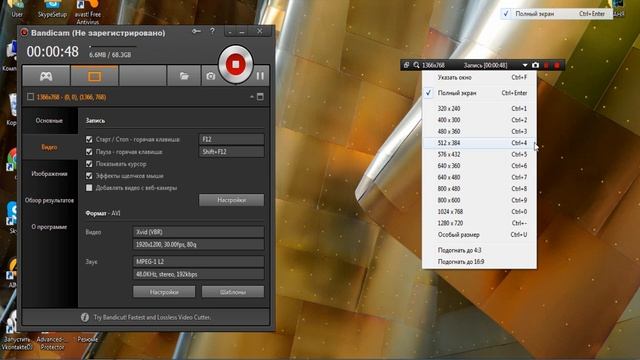Open the Try Bandicut video cutter link
The image size is (640, 360).
[x=152, y=317]
